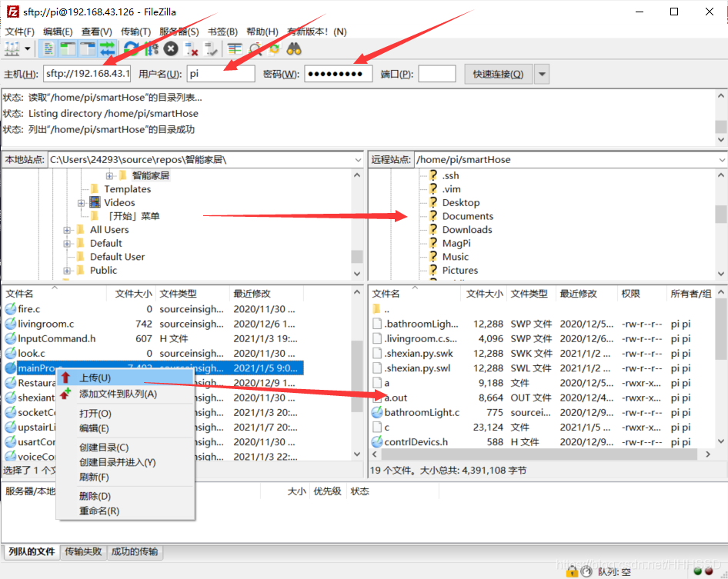Screen dimensions: 728x579
Task: Sort local files by 文件大小 column
Action: pos(133,294)
